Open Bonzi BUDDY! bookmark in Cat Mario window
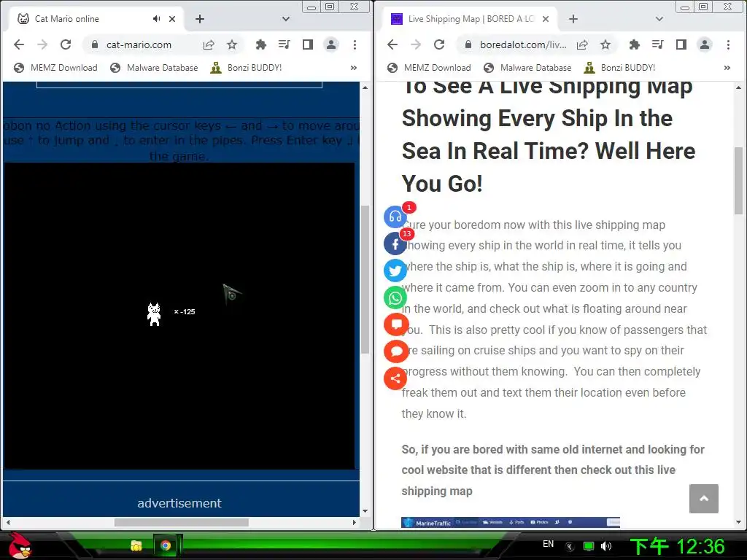Viewport: 747px width, 560px height. (x=247, y=68)
